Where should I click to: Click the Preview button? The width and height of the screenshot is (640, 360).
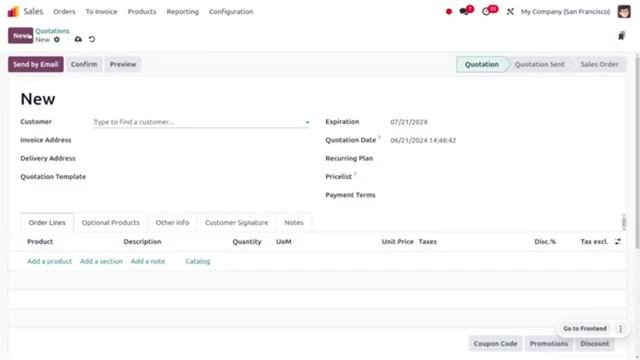click(123, 64)
